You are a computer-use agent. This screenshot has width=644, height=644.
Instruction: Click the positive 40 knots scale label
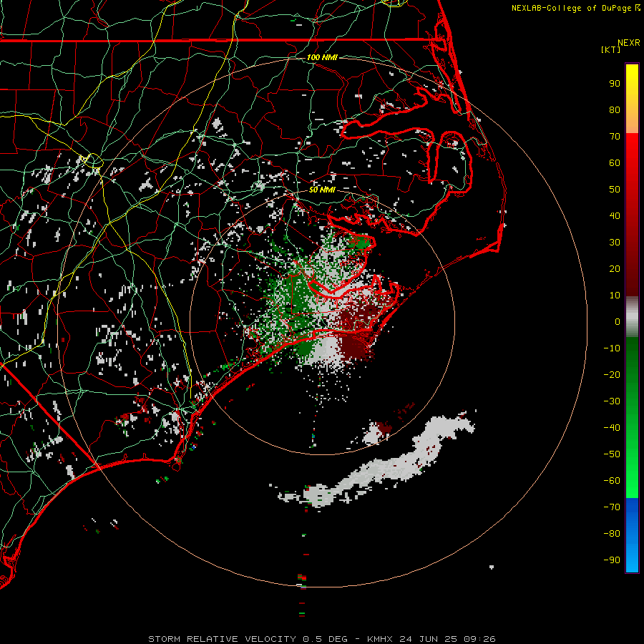coord(615,216)
